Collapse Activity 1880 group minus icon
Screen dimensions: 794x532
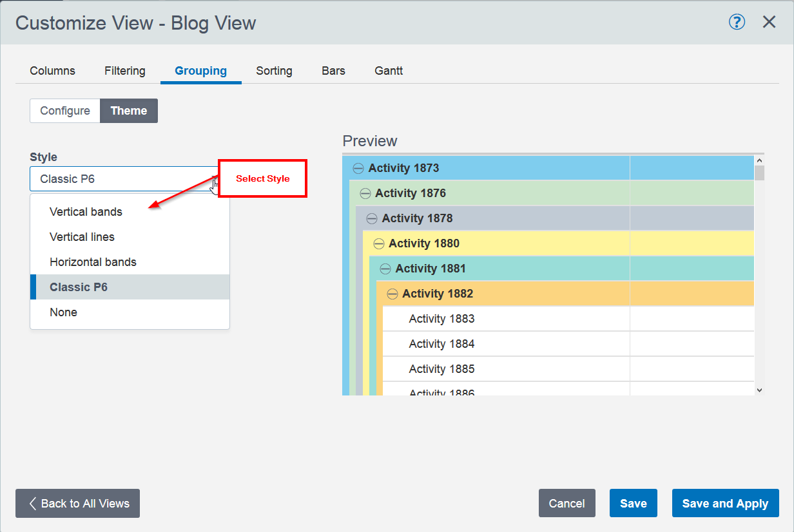click(379, 244)
